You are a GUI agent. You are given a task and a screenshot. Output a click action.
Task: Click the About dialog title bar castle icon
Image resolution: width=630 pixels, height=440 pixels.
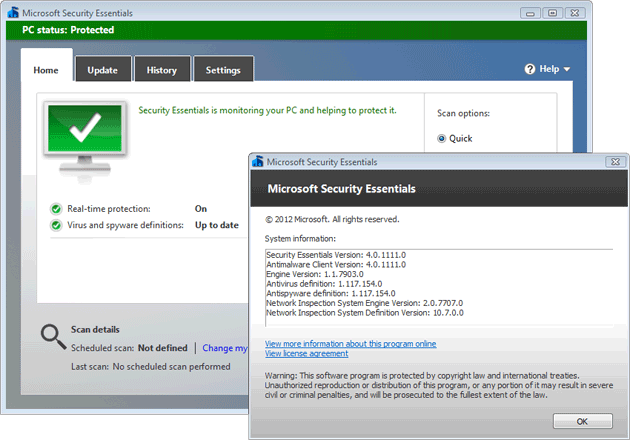[258, 161]
